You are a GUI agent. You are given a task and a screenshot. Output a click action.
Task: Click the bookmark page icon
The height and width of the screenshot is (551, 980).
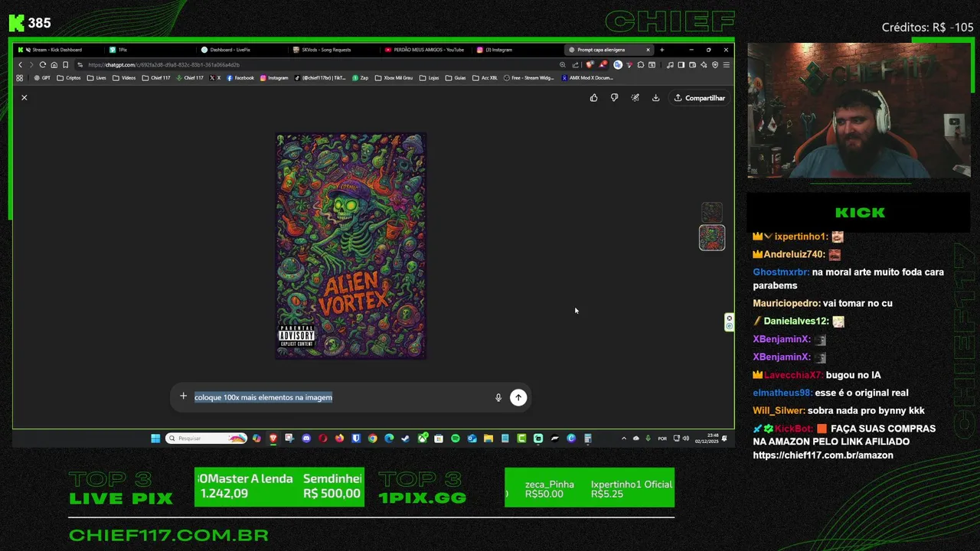click(65, 65)
